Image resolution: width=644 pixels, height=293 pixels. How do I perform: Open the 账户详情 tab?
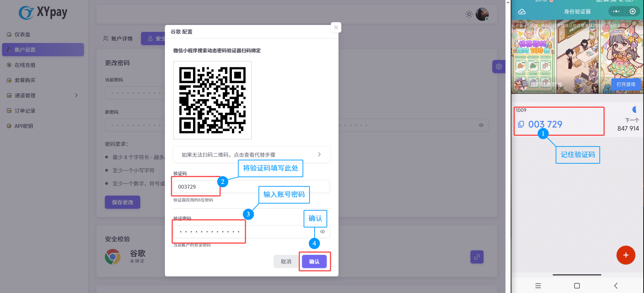118,38
